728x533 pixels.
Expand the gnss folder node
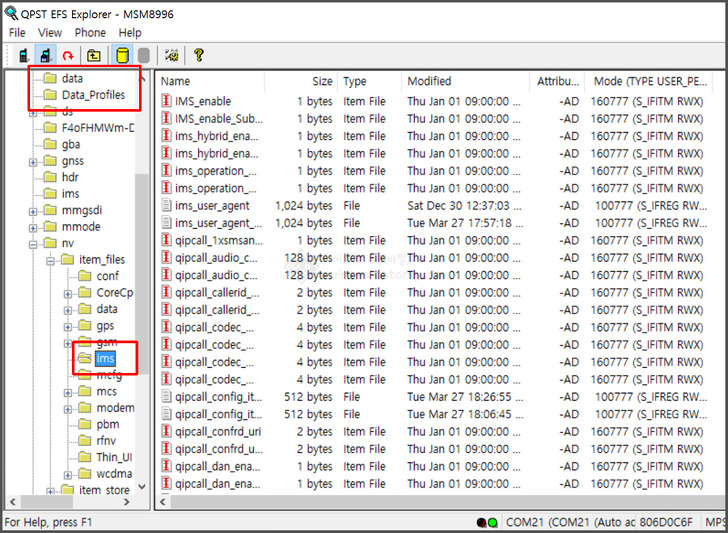[34, 161]
